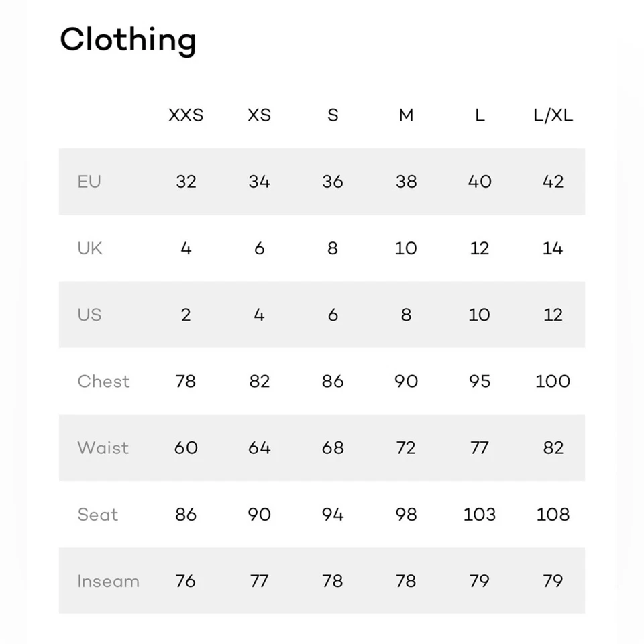Image resolution: width=644 pixels, height=644 pixels.
Task: Select the L/XL size column header
Action: [553, 115]
